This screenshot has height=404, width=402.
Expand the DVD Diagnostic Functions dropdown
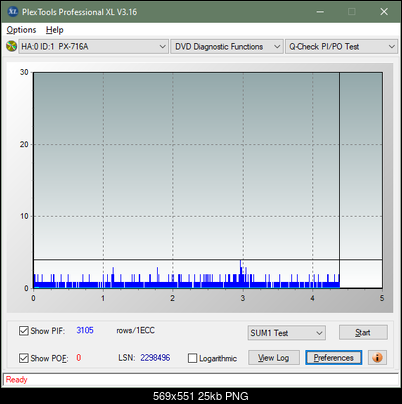coord(227,46)
